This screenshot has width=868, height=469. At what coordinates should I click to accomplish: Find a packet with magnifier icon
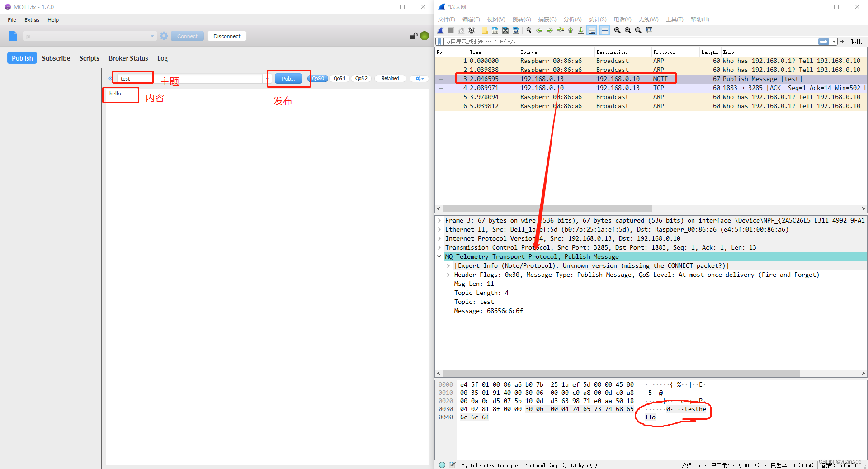tap(529, 30)
